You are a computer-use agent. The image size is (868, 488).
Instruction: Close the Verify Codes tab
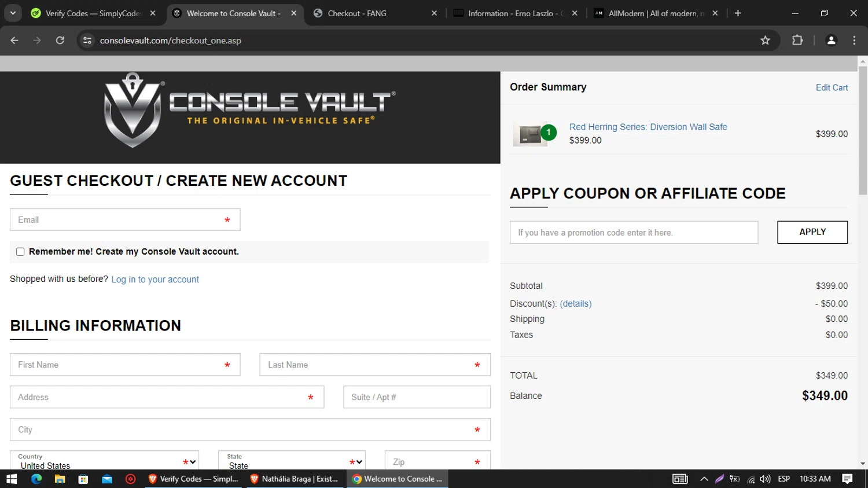click(x=153, y=13)
